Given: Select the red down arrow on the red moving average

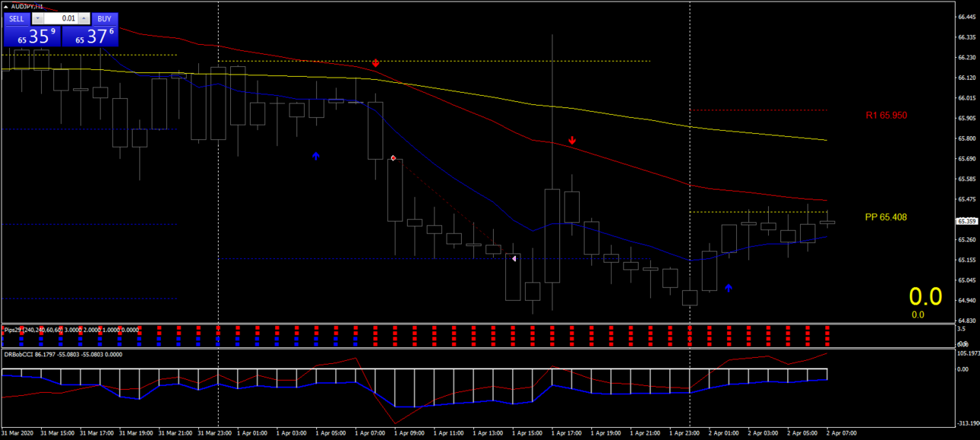Looking at the screenshot, I should click(x=572, y=141).
